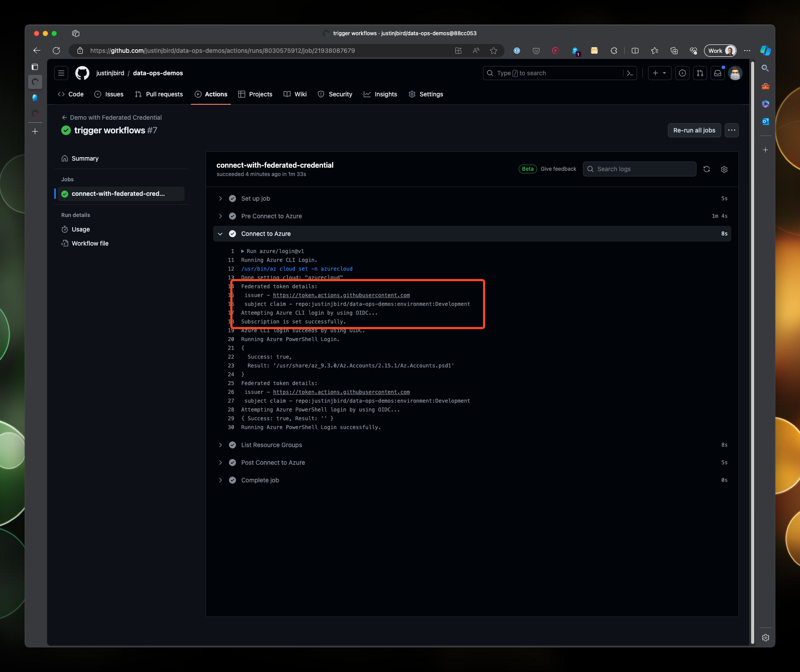Open the token.actions.githubusercontent.com issuer link
The width and height of the screenshot is (800, 672).
tap(341, 295)
